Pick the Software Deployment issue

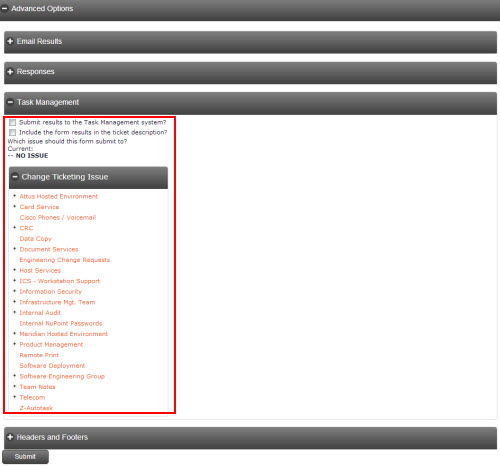pyautogui.click(x=52, y=366)
